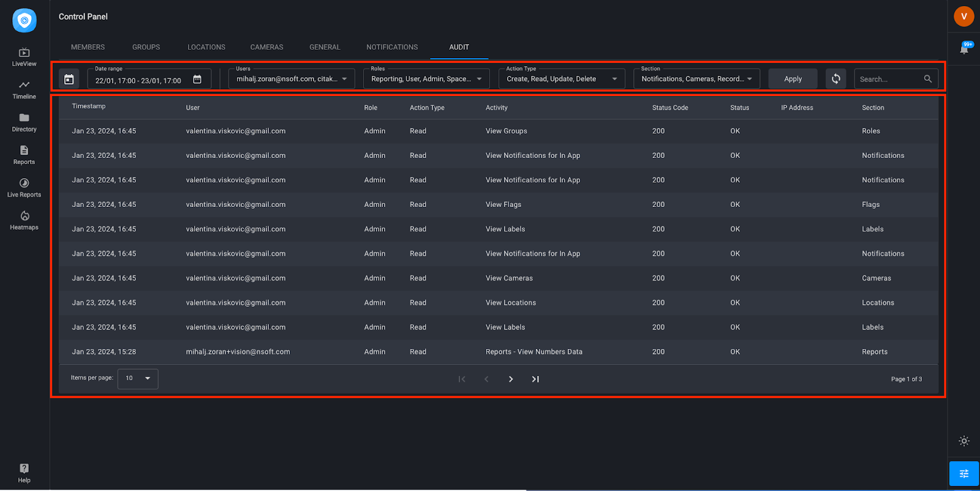Open the Directory section
Viewport: 980px width, 491px height.
24,122
